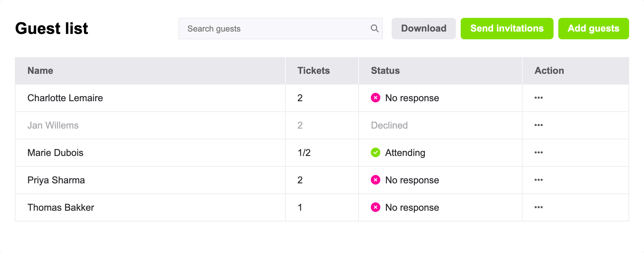Sort by the Name column header
This screenshot has width=644, height=253.
(40, 71)
